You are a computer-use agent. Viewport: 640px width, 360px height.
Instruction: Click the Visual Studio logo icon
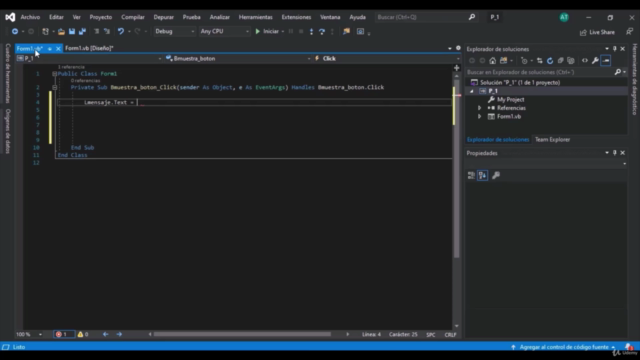point(10,17)
